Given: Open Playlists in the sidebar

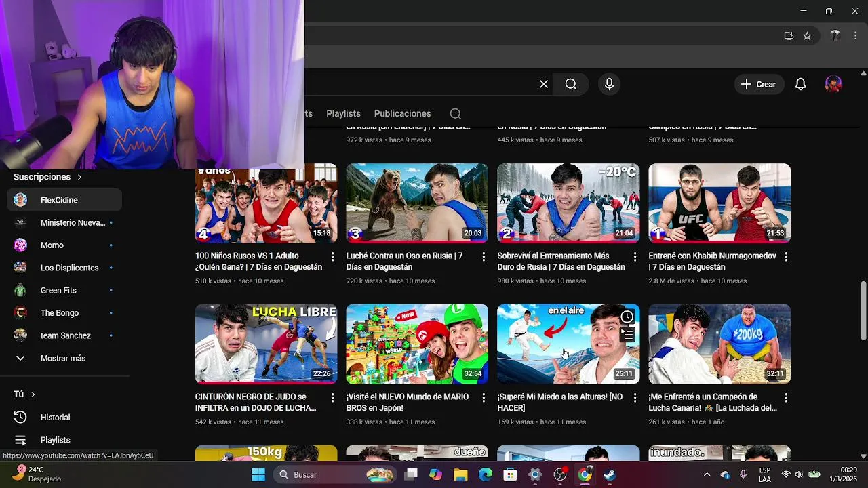Looking at the screenshot, I should point(64,440).
